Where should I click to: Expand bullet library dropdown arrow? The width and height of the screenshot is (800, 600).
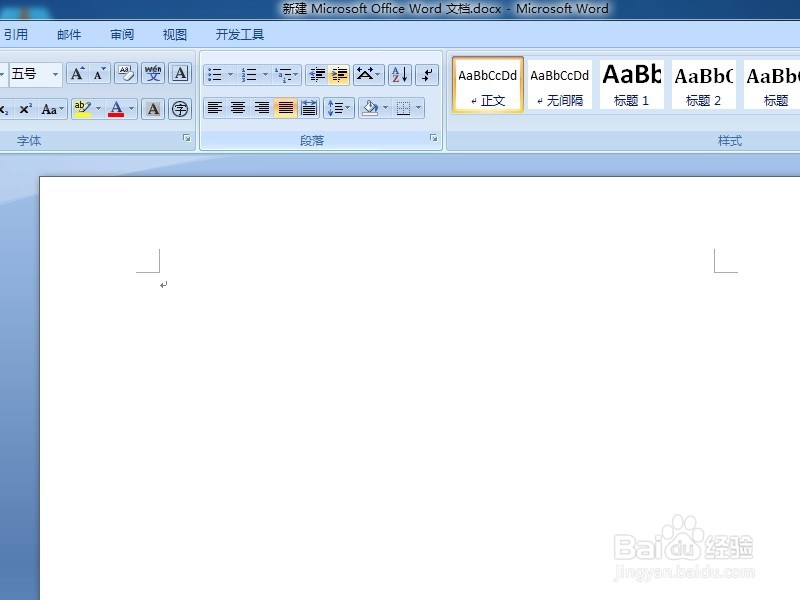pyautogui.click(x=231, y=75)
